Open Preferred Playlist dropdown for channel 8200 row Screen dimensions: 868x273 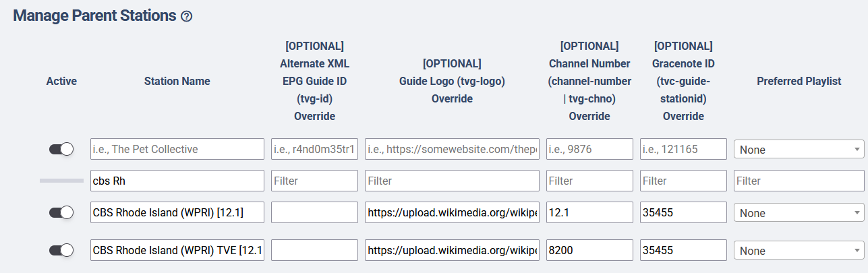(x=799, y=251)
